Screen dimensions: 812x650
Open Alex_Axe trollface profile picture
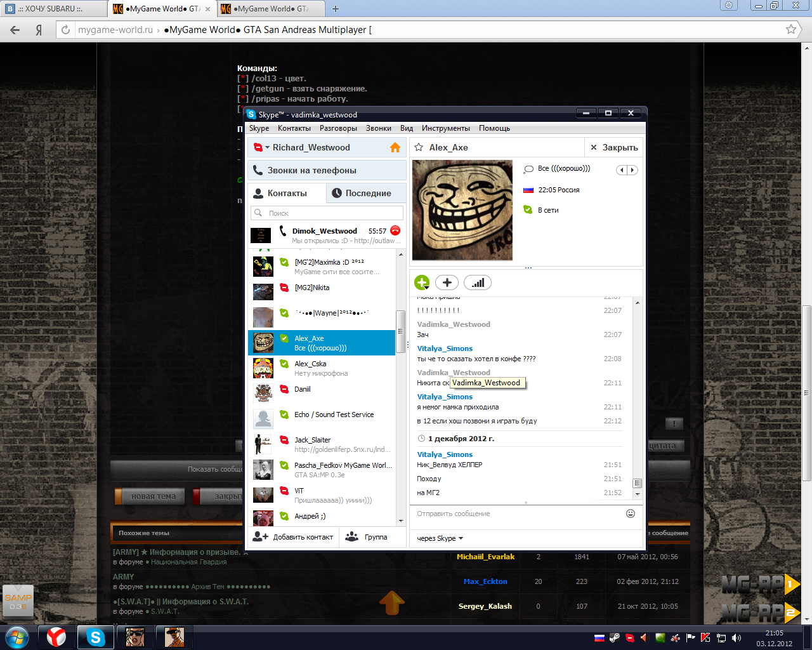tap(462, 210)
